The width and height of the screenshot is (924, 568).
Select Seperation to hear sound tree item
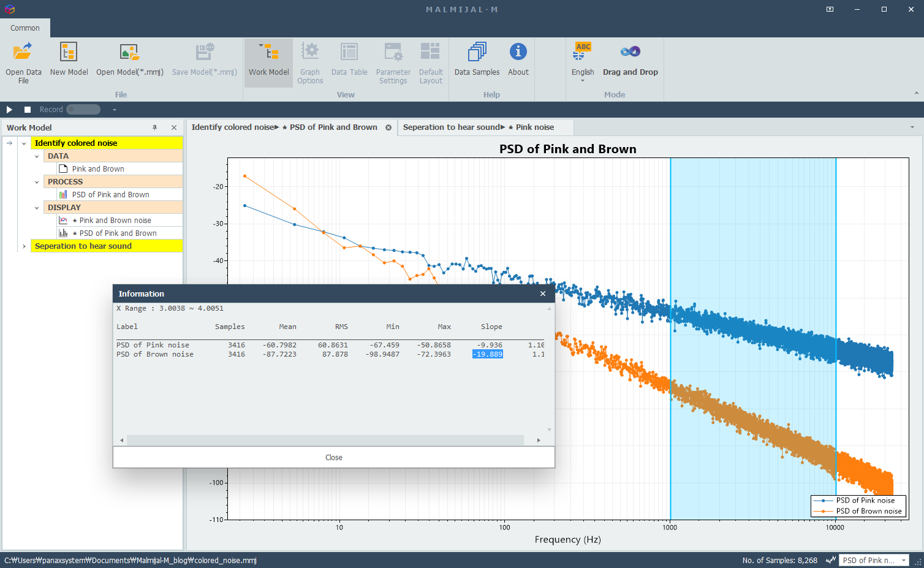[107, 246]
